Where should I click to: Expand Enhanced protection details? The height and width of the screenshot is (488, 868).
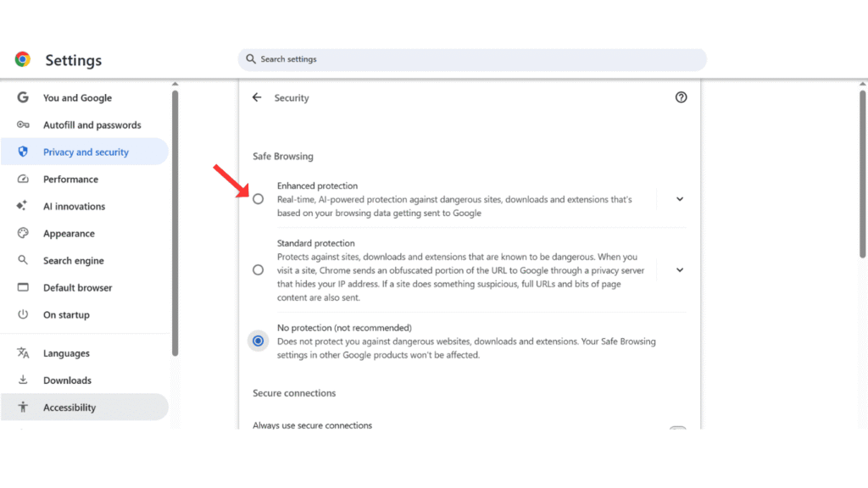(x=679, y=198)
